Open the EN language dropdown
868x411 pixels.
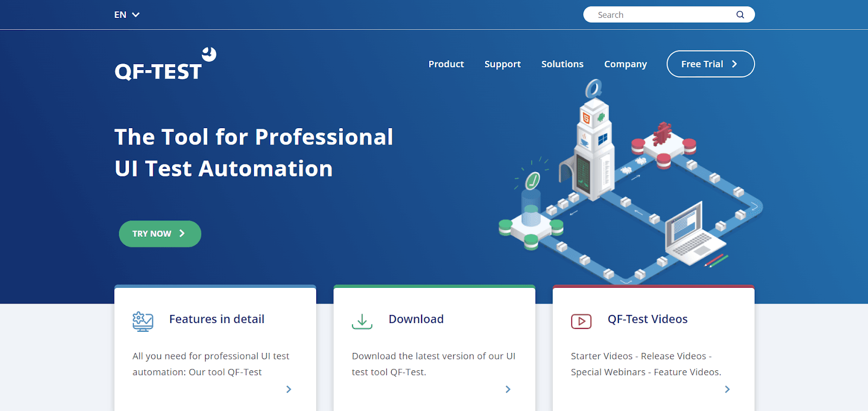[x=127, y=15]
